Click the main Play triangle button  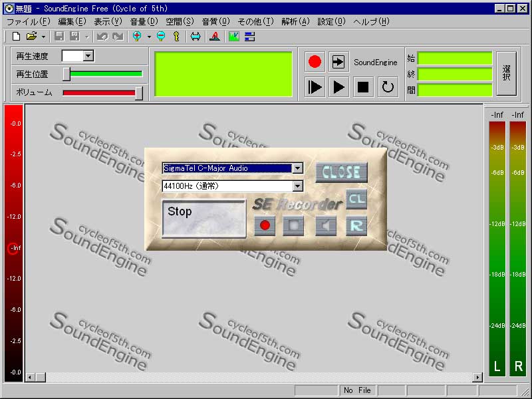tap(338, 87)
